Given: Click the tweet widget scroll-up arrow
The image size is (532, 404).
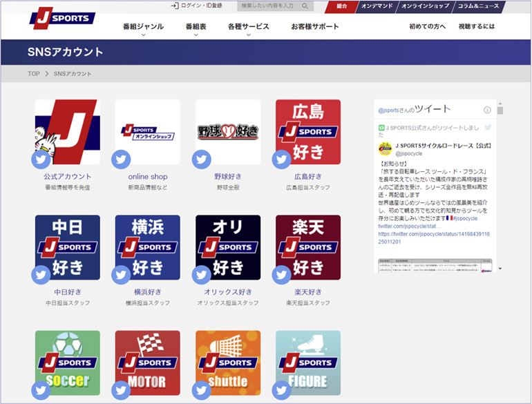Looking at the screenshot, I should [500, 104].
